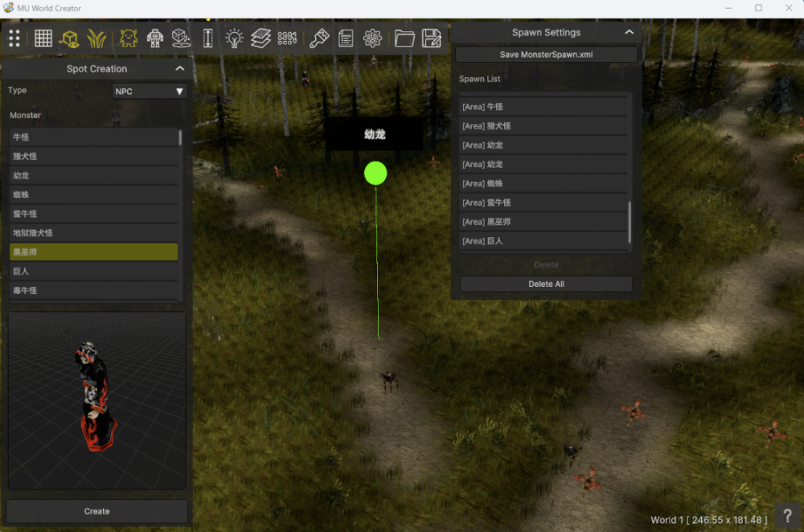
Task: Click the green spawn marker circle
Action: (375, 173)
